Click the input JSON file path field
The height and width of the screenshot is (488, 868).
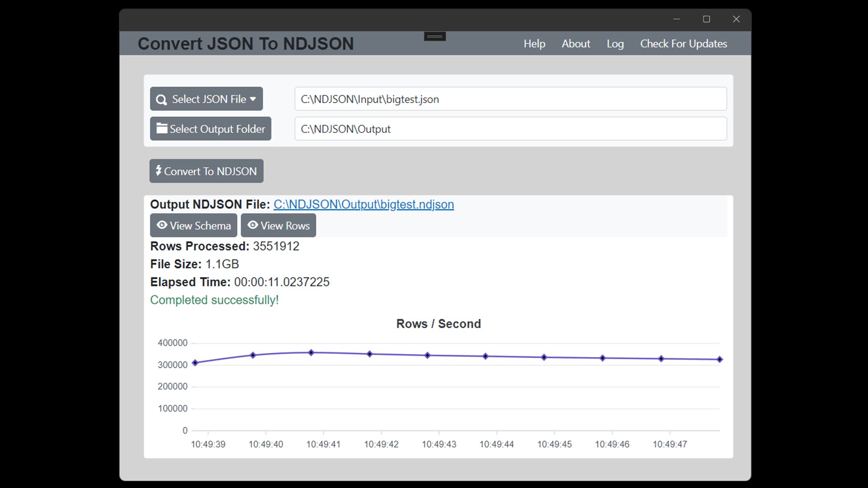point(510,99)
